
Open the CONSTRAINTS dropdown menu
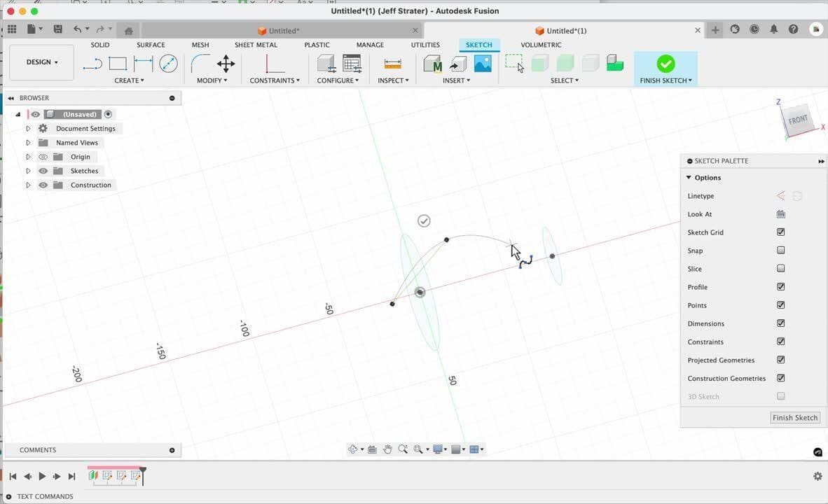pos(275,80)
